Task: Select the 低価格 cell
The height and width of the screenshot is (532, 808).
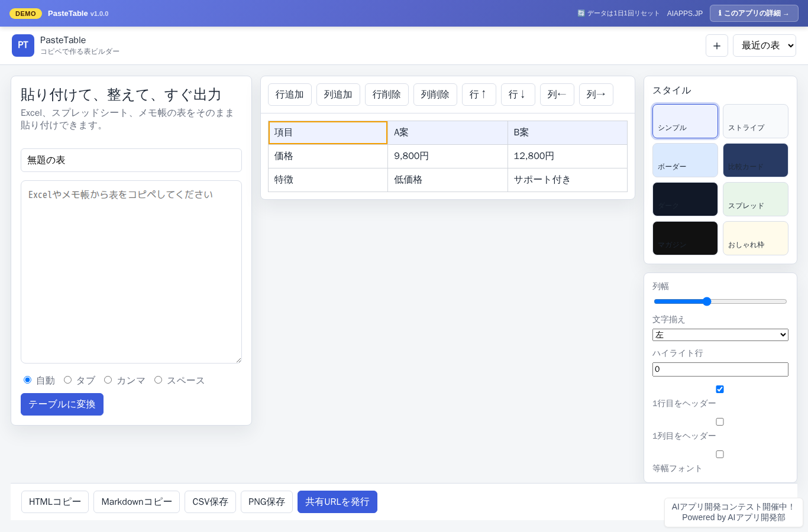Action: (448, 180)
